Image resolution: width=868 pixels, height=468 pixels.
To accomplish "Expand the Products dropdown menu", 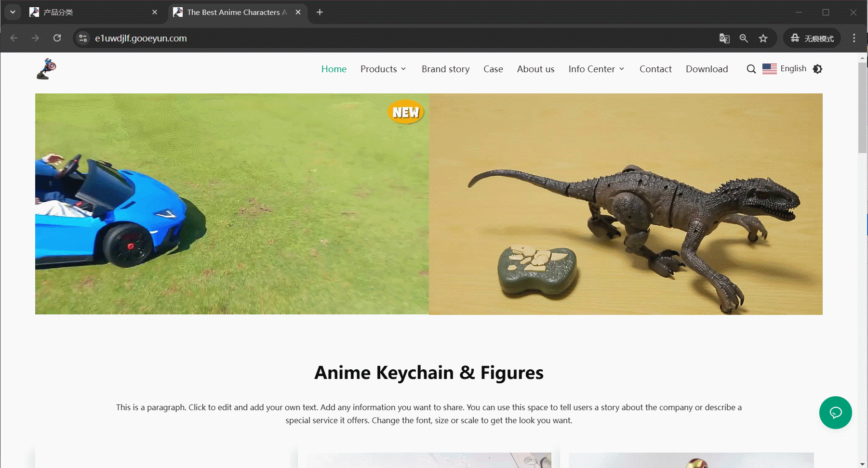I will tap(383, 69).
